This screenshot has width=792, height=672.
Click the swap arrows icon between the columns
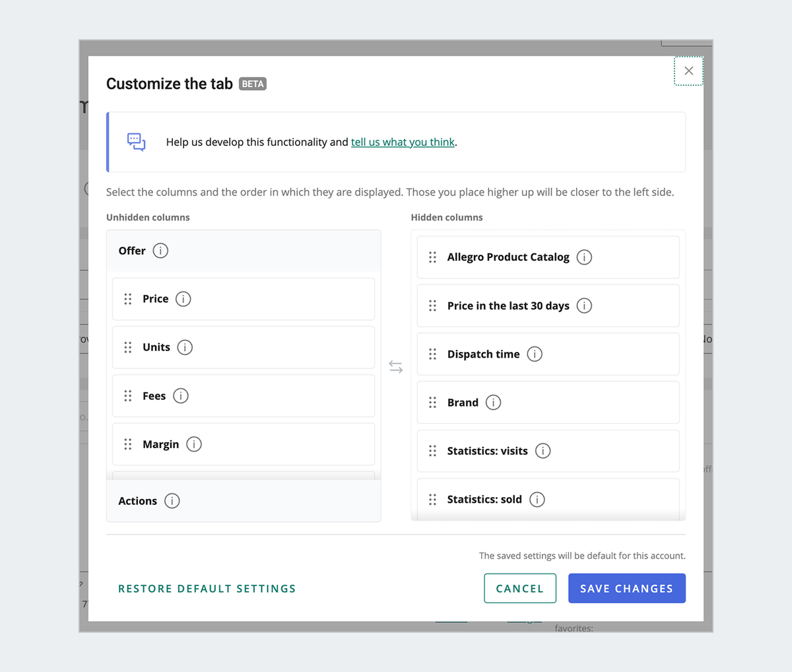[x=395, y=366]
